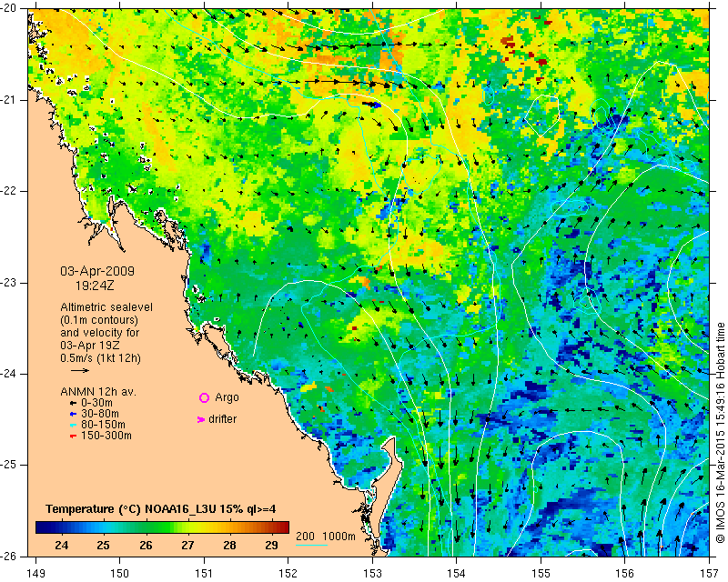Click the -21 latitude axis label
Screen dimensions: 728x582
click(x=10, y=100)
